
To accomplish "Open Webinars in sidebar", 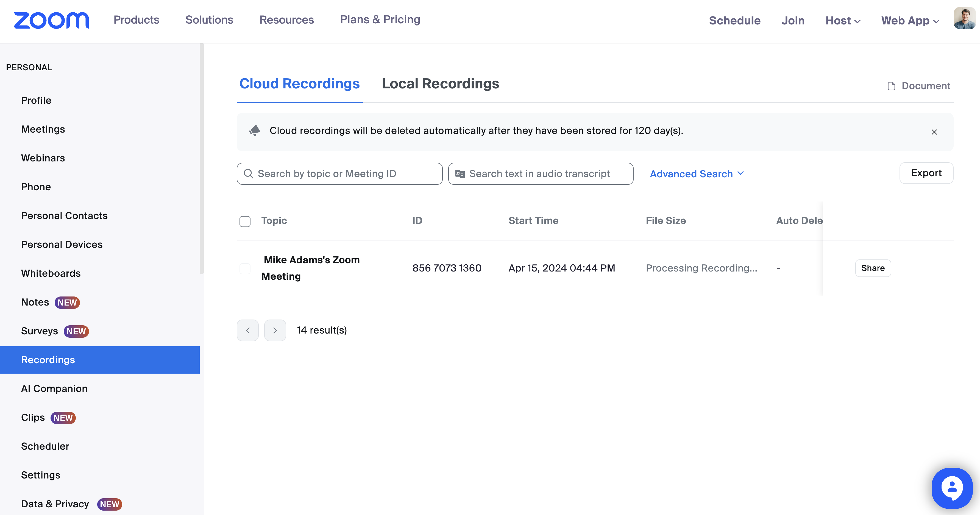I will click(x=43, y=158).
